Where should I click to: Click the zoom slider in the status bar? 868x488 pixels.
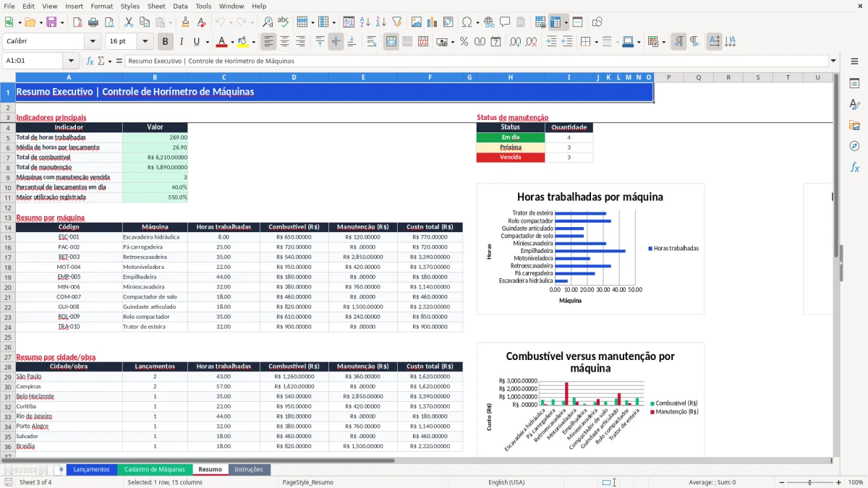pyautogui.click(x=809, y=482)
